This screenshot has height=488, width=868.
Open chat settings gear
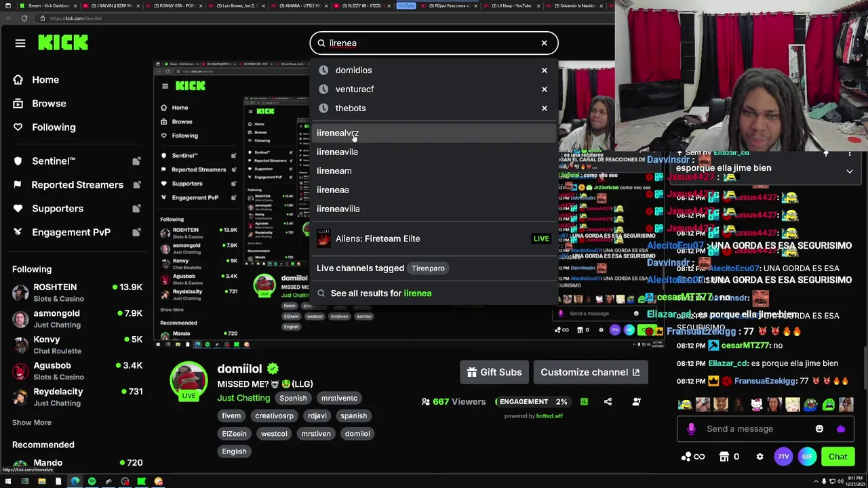[759, 457]
